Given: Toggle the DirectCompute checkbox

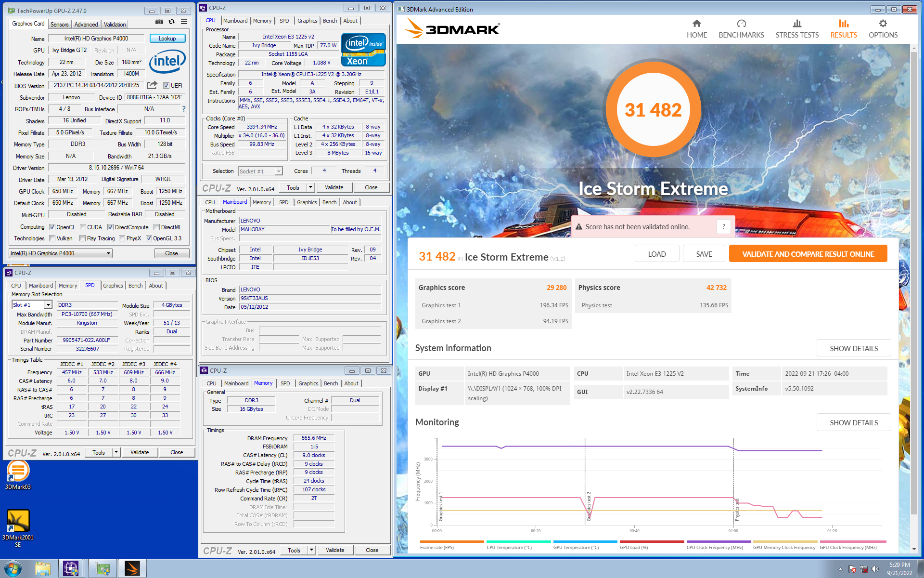Looking at the screenshot, I should point(110,227).
